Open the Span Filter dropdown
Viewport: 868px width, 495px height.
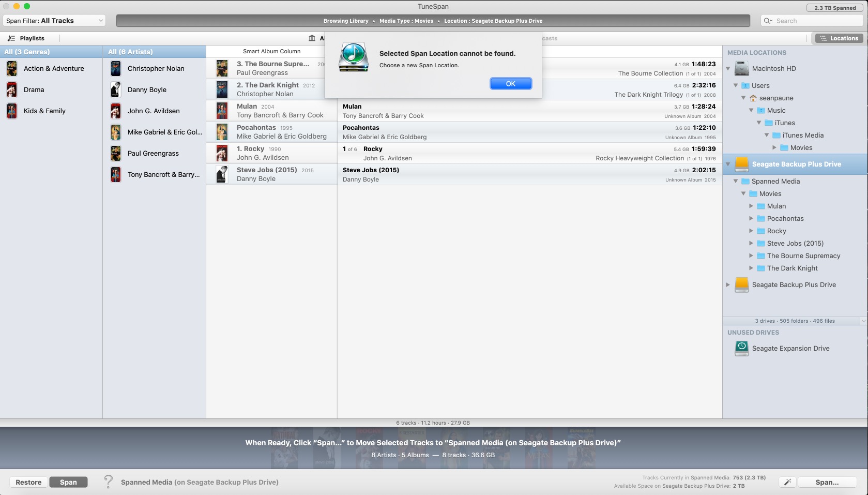click(x=54, y=21)
